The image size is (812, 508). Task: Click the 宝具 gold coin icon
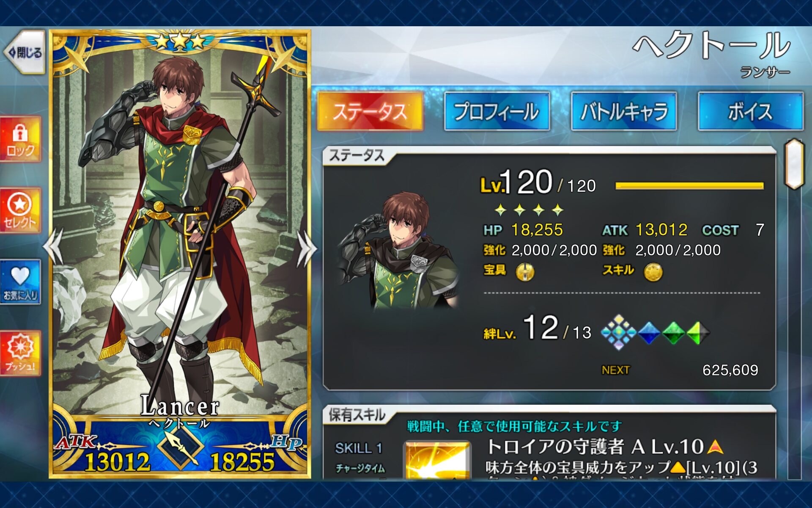click(525, 272)
